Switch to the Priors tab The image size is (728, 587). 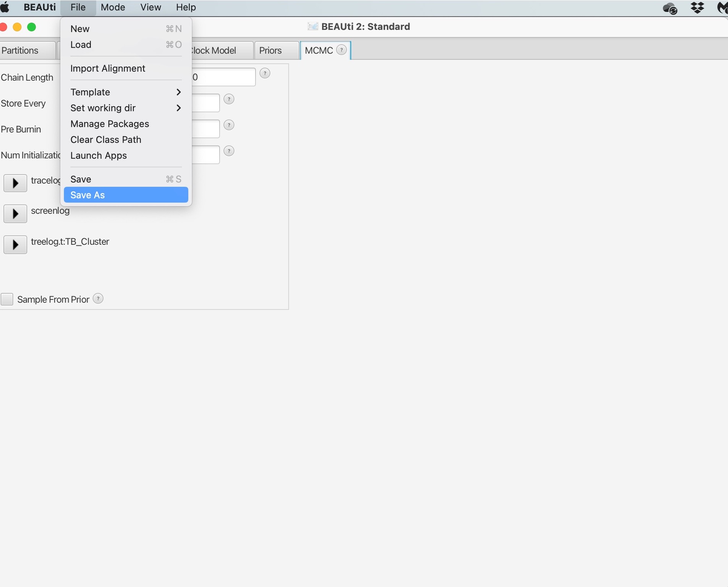pyautogui.click(x=270, y=50)
